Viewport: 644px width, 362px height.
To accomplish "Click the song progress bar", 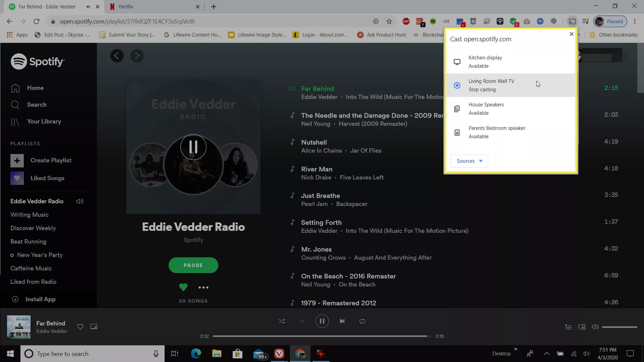I will (x=322, y=336).
